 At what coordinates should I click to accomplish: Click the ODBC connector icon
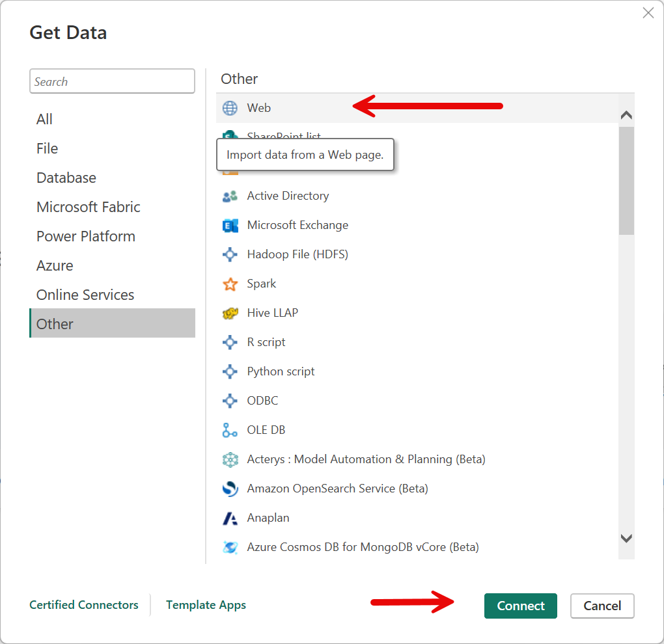tap(230, 401)
